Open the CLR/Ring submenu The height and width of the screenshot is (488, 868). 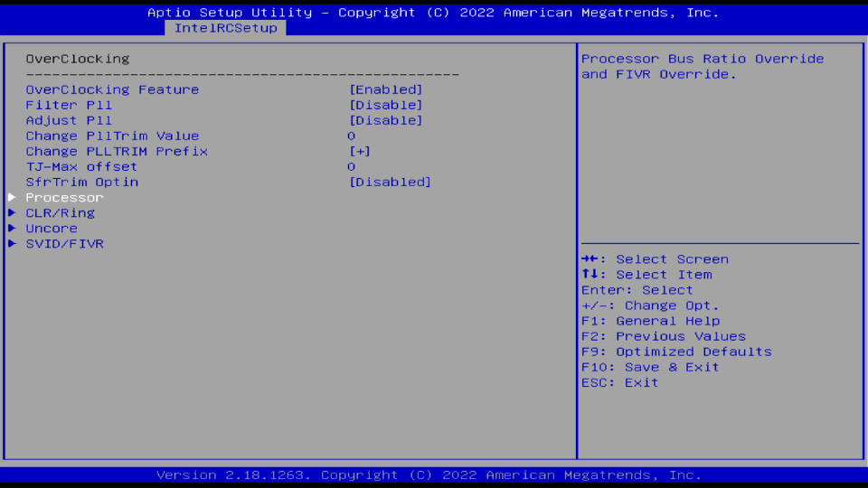click(x=61, y=213)
